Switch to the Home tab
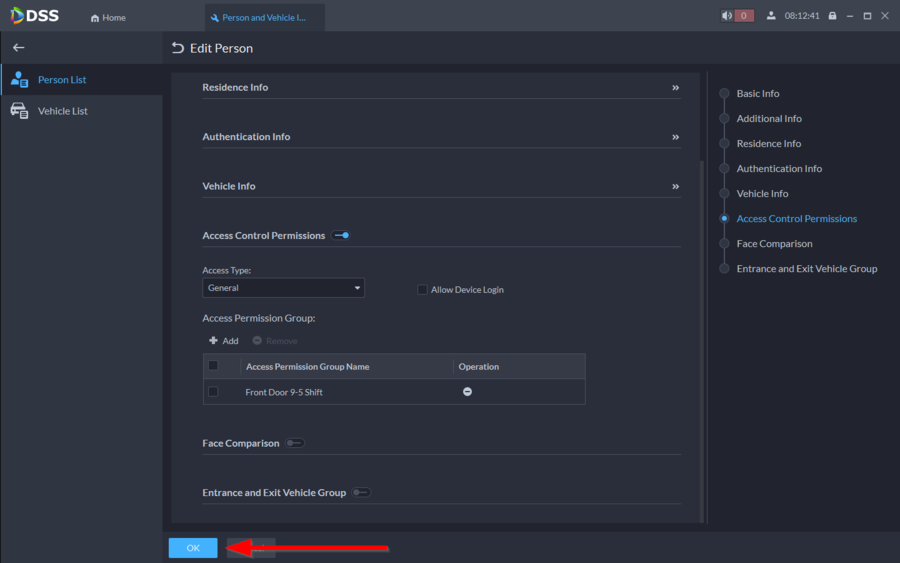This screenshot has height=563, width=900. [108, 18]
